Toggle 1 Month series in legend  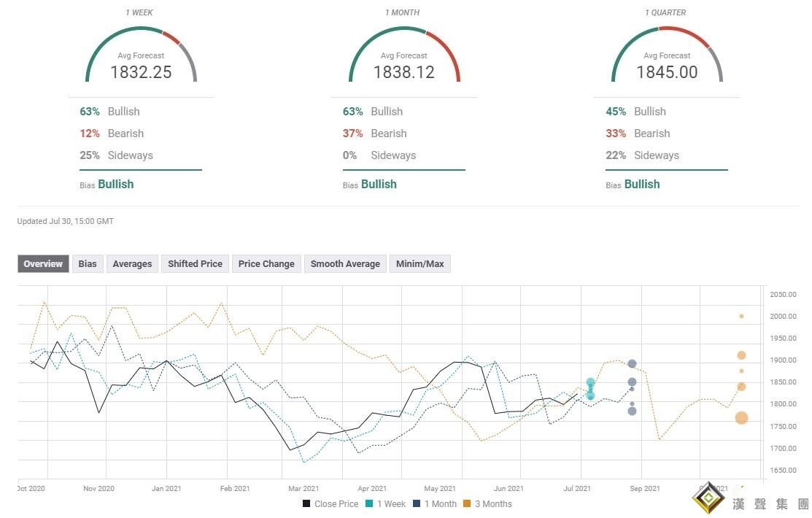coord(434,503)
